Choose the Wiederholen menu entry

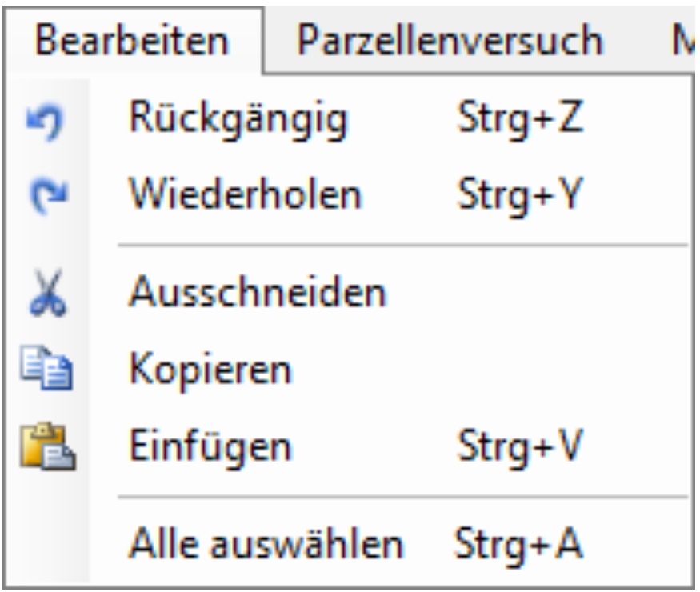coord(245,194)
